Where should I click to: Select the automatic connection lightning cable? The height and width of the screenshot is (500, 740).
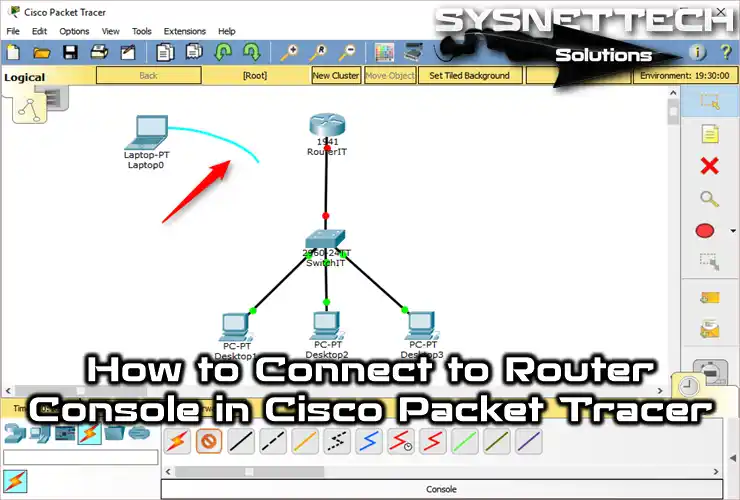coord(177,440)
